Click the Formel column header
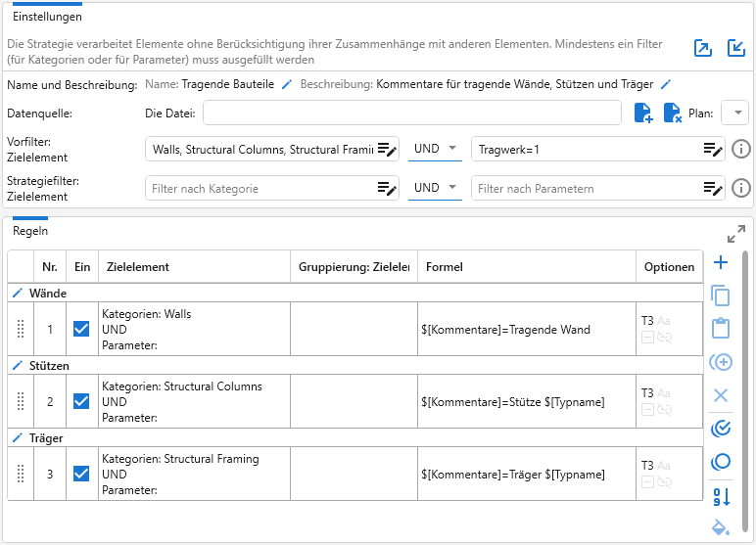The image size is (756, 545). click(x=527, y=267)
